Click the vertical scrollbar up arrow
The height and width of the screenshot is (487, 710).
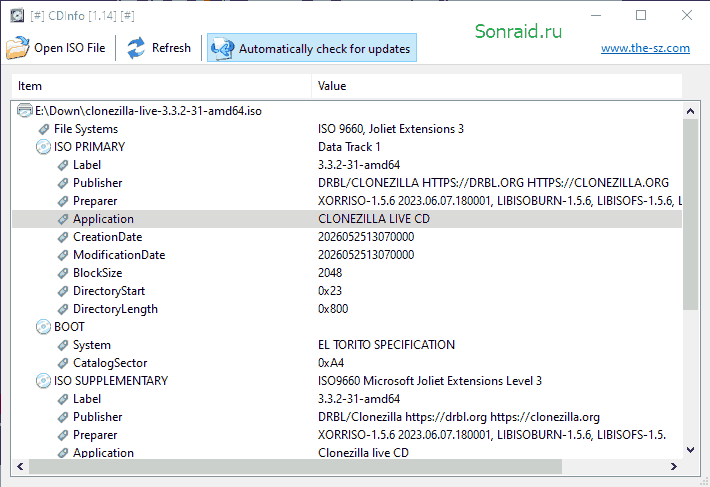691,111
